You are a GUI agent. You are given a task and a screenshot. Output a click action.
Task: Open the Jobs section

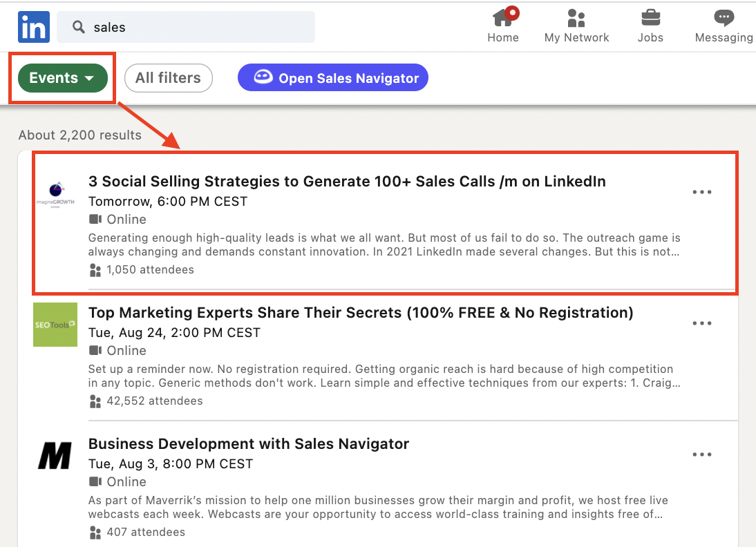tap(650, 26)
